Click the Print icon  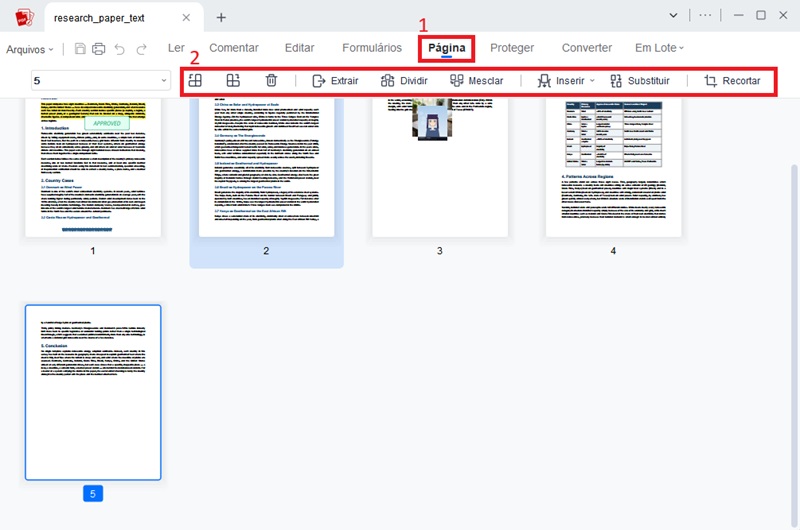coord(98,49)
